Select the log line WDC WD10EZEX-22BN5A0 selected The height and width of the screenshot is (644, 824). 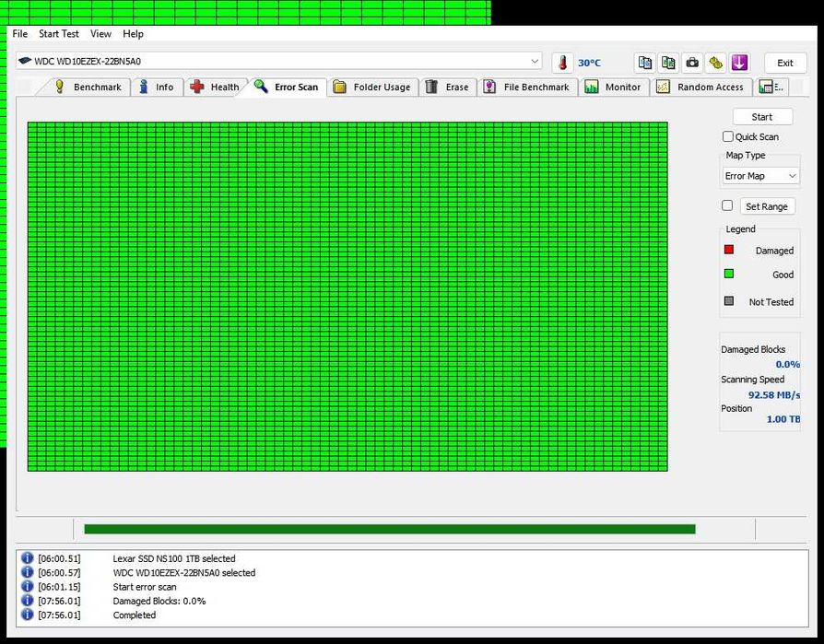pyautogui.click(x=184, y=572)
